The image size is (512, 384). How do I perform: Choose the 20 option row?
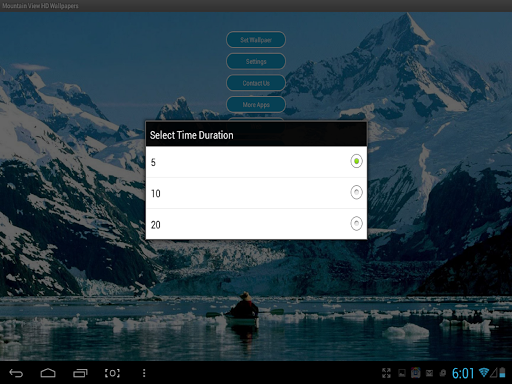pyautogui.click(x=256, y=224)
